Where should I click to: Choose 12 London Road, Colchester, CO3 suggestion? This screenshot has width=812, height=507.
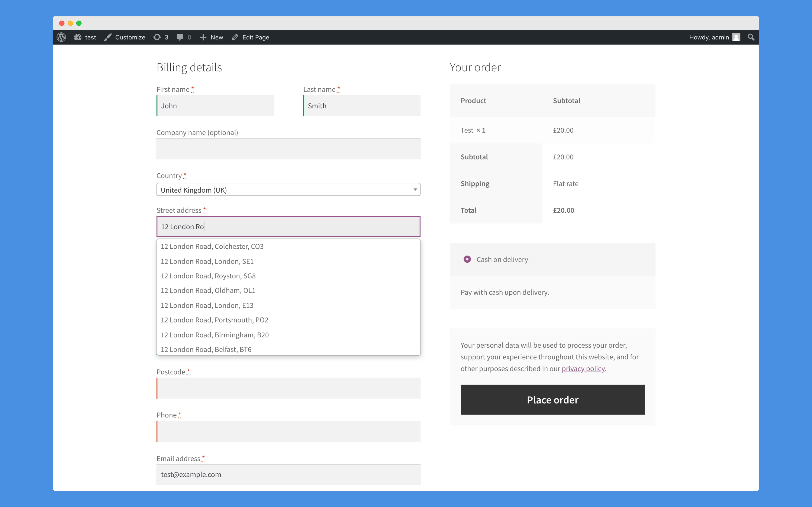[x=212, y=246]
